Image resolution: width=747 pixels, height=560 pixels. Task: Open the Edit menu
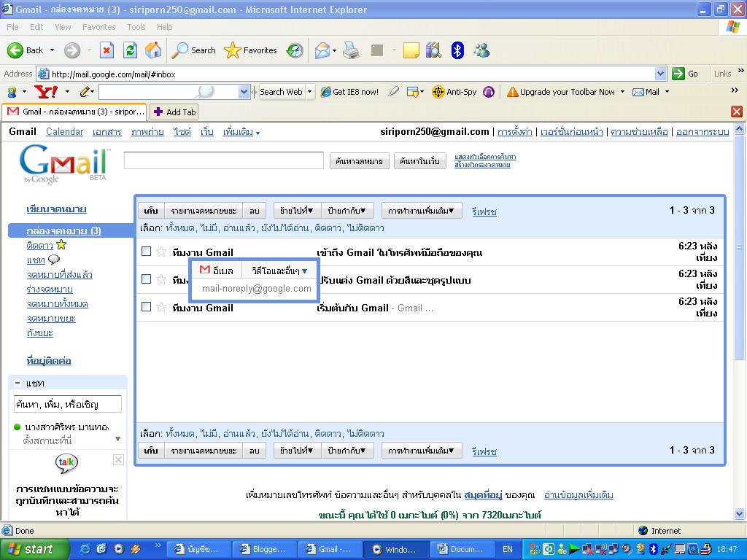[36, 27]
